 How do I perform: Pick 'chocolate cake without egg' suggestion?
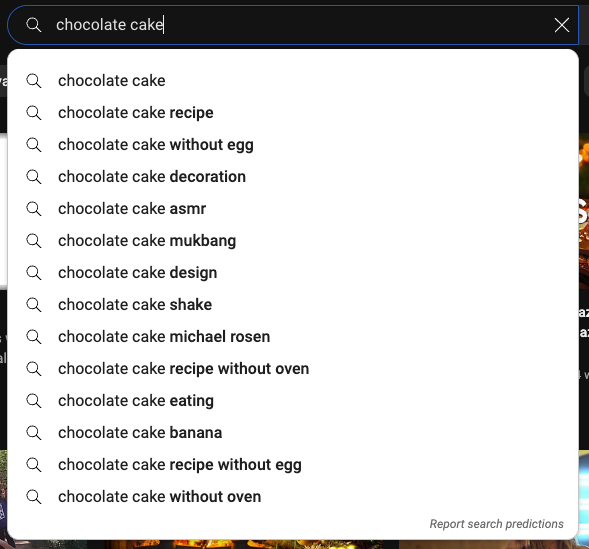click(x=293, y=145)
